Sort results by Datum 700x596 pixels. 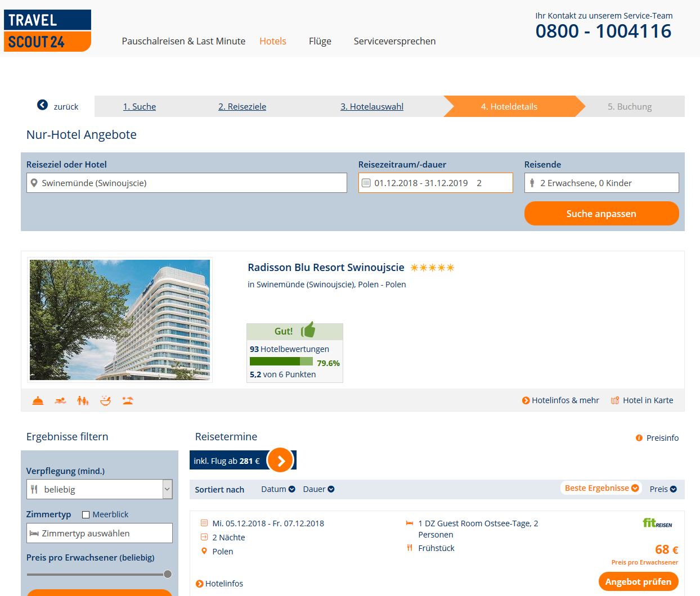coord(278,489)
